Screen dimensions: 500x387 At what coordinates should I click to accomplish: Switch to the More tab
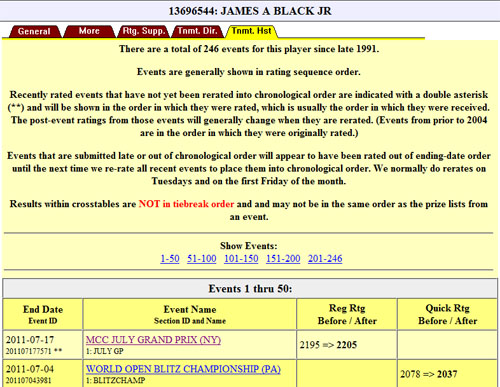click(x=89, y=31)
